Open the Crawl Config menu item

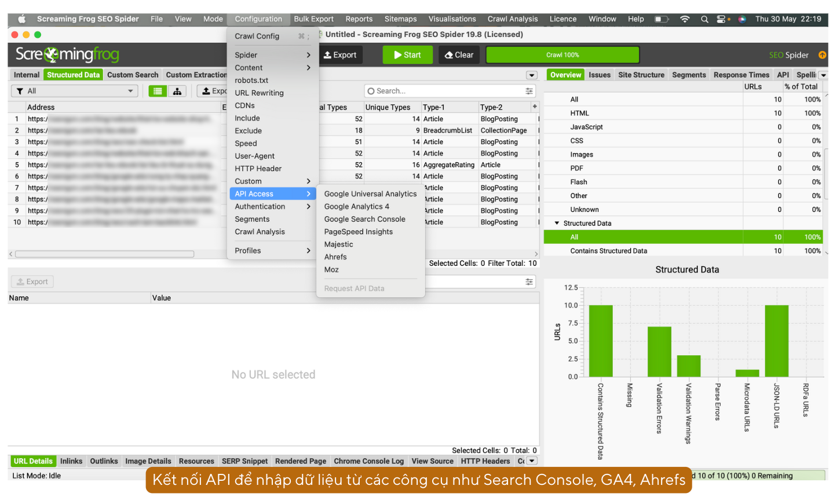click(x=272, y=36)
